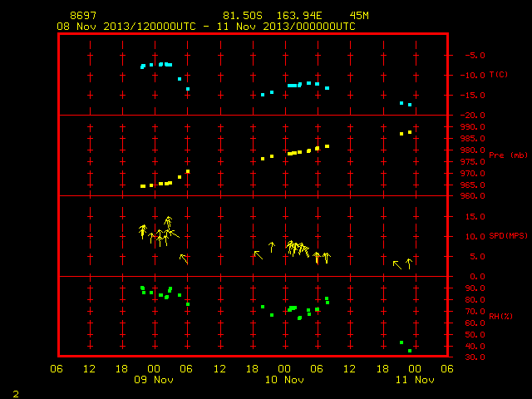Click the RH(%) humidity axis label
Screen dimensions: 532x399
[500, 316]
